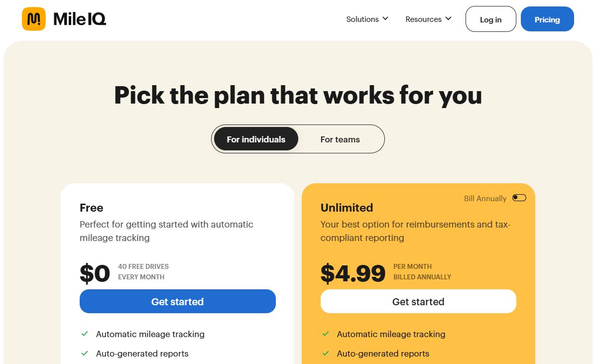Click the green checkmark beside Automatic mileage tracking
Image resolution: width=597 pixels, height=364 pixels.
pyautogui.click(x=85, y=334)
